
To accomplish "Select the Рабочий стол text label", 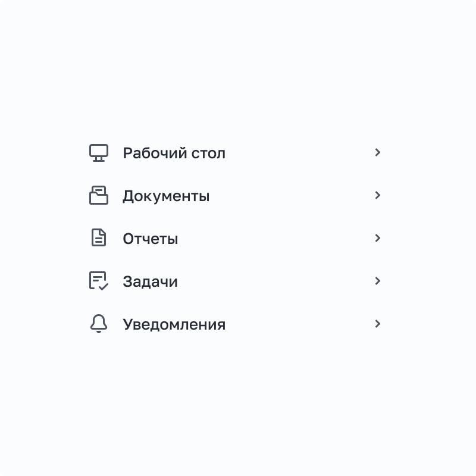I will pos(174,153).
